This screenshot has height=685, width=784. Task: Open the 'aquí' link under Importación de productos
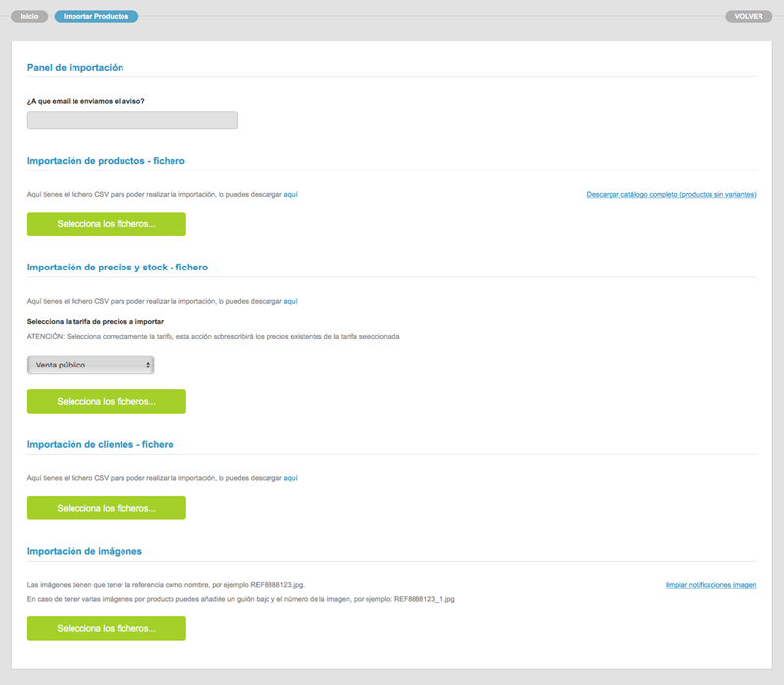pyautogui.click(x=290, y=194)
